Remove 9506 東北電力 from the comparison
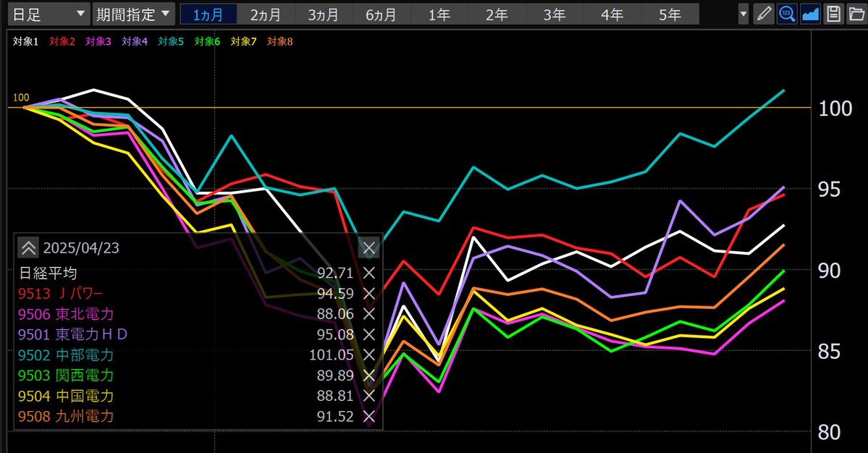The height and width of the screenshot is (453, 868). [x=368, y=313]
